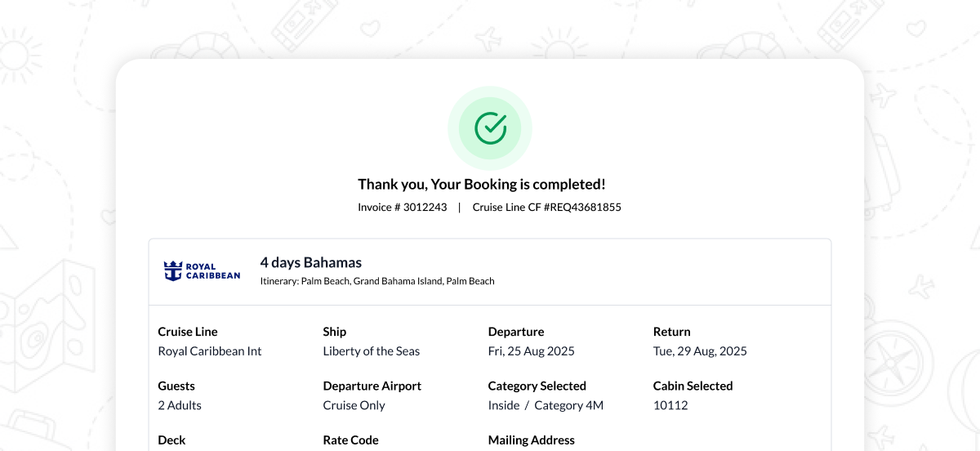
Task: Click the Mailing Address field label
Action: 531,440
